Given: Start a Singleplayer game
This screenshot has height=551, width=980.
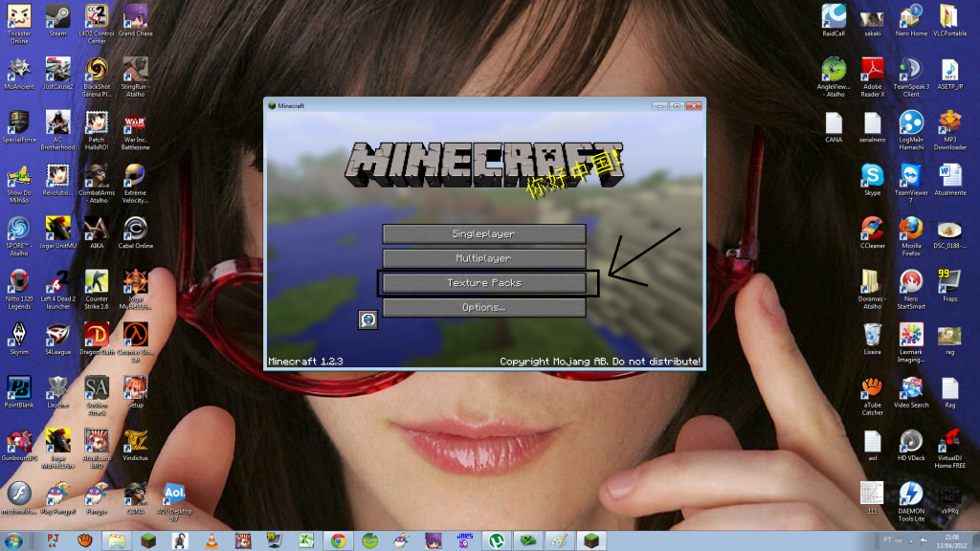Looking at the screenshot, I should (x=483, y=233).
